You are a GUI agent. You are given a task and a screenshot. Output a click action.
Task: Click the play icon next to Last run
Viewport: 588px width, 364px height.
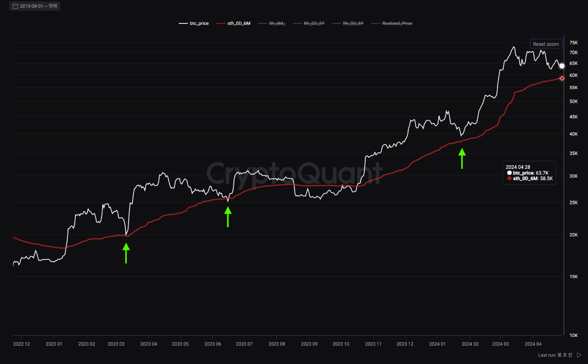(x=578, y=355)
